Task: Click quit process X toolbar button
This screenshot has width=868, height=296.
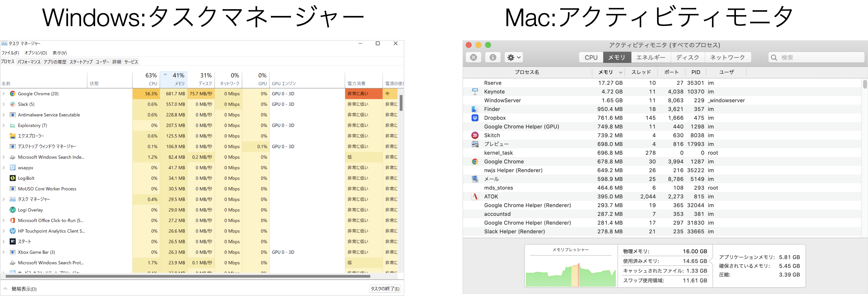Action: [x=474, y=57]
